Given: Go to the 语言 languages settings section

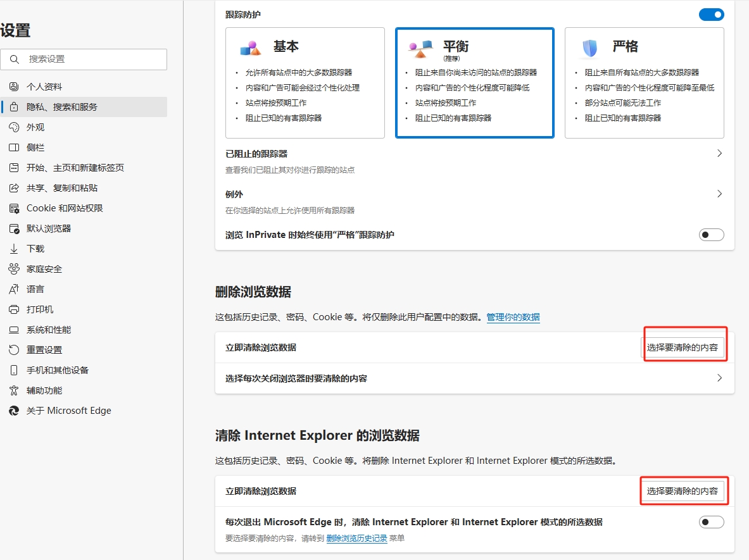Looking at the screenshot, I should pos(35,289).
